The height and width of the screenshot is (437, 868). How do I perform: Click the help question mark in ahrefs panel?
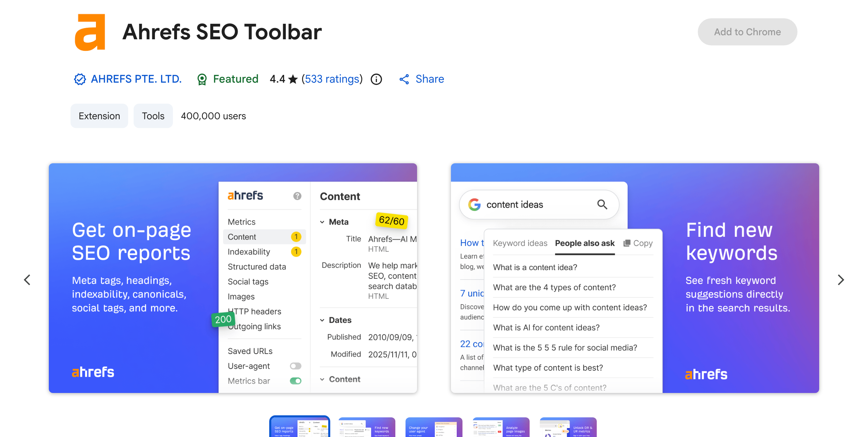tap(297, 196)
